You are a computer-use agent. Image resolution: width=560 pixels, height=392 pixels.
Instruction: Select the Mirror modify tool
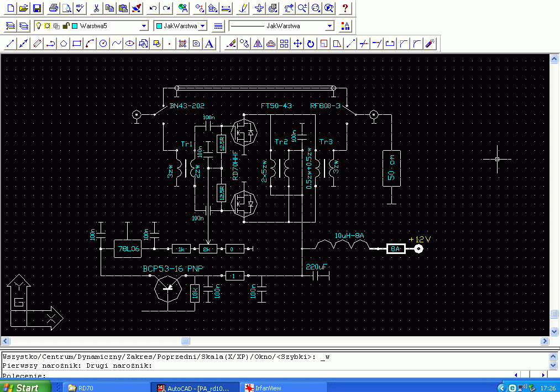258,44
